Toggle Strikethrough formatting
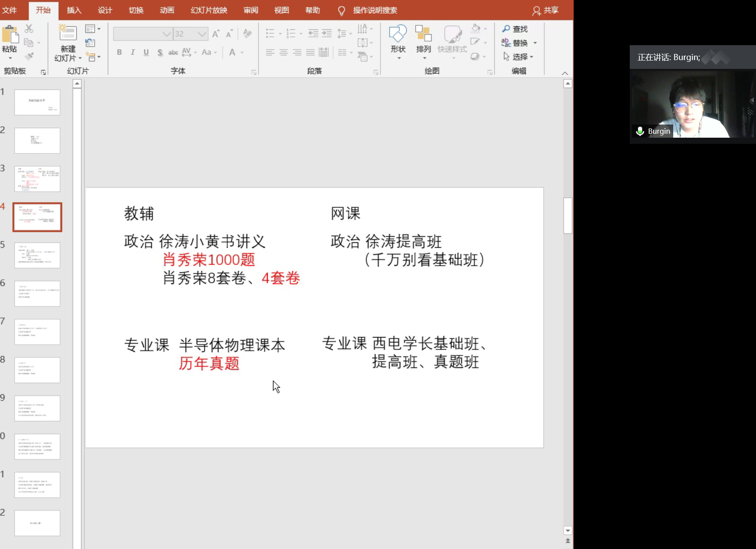The height and width of the screenshot is (549, 756). (x=173, y=53)
